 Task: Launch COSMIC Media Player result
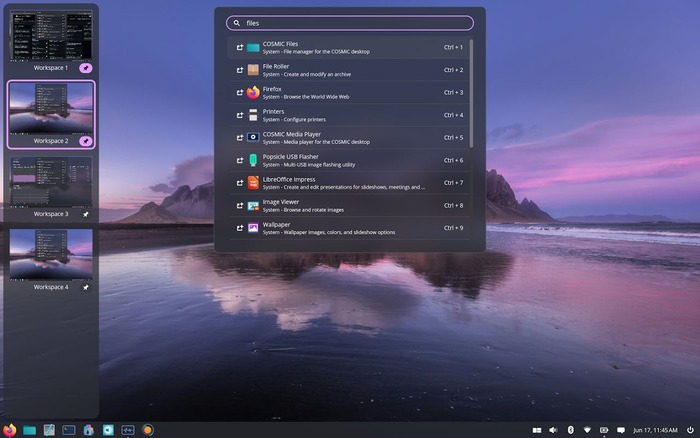point(350,138)
